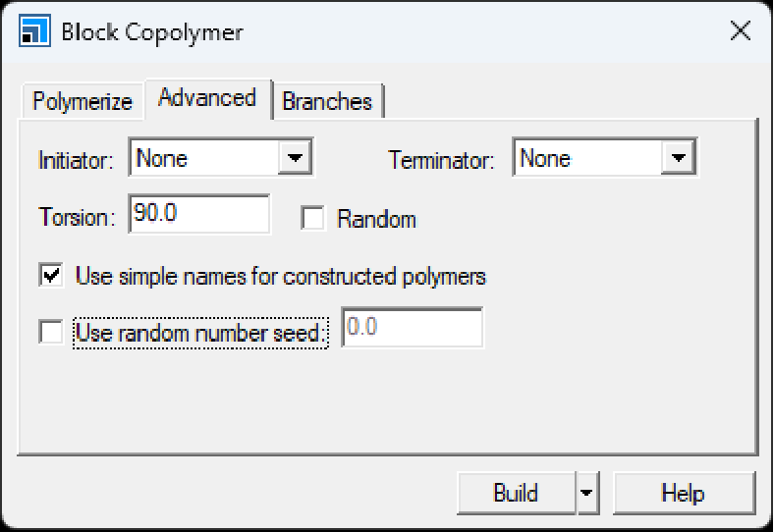Click the Block Copolymer title bar icon

pyautogui.click(x=33, y=31)
